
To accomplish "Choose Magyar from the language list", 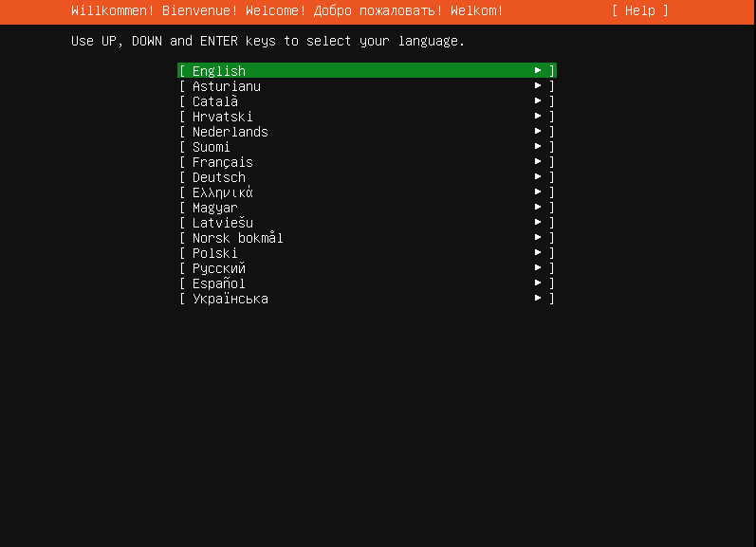I will (x=367, y=208).
